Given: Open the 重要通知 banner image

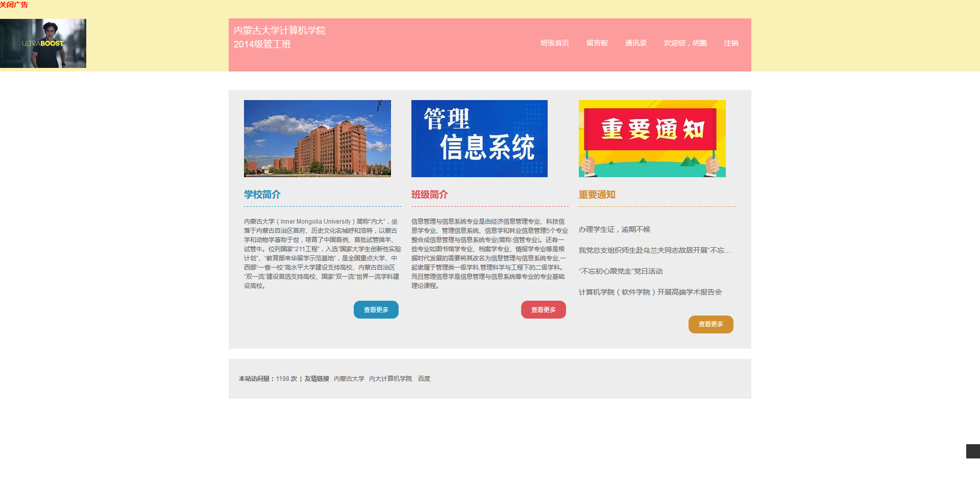Looking at the screenshot, I should 652,138.
